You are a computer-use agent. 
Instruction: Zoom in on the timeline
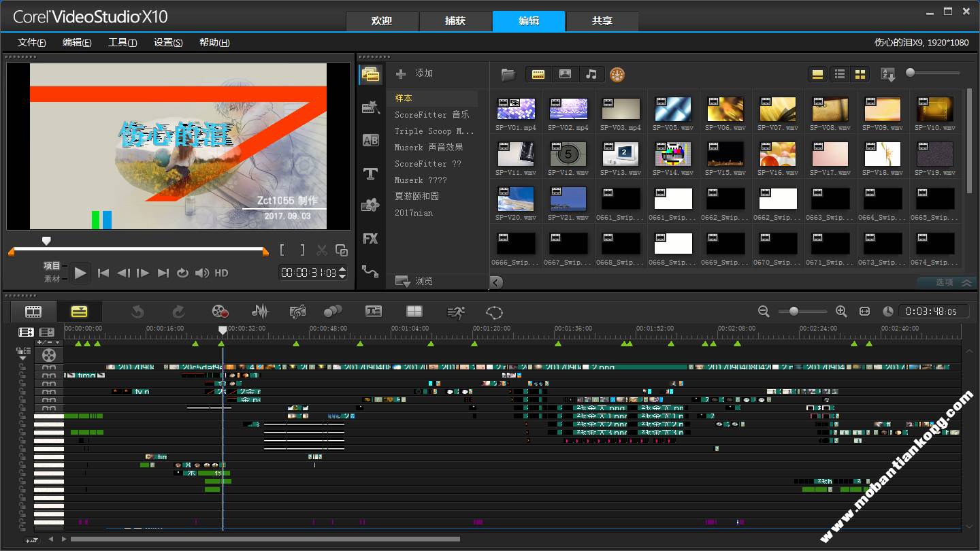841,311
